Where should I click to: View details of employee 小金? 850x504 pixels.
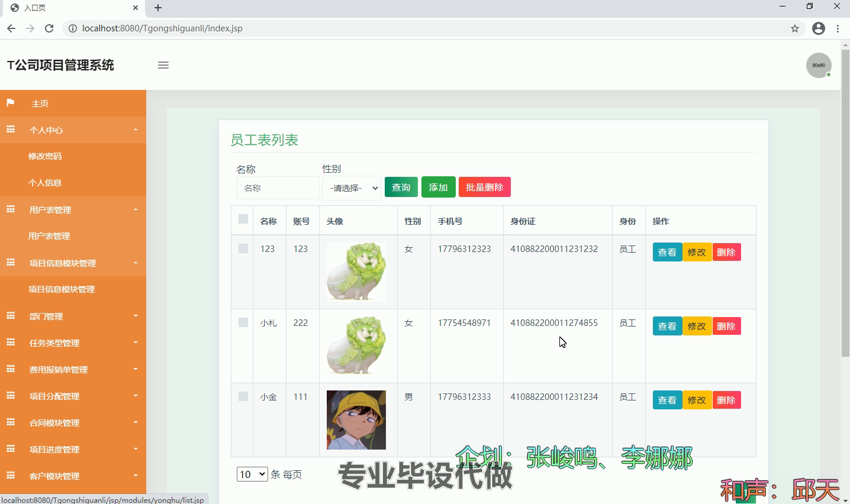[x=667, y=400]
